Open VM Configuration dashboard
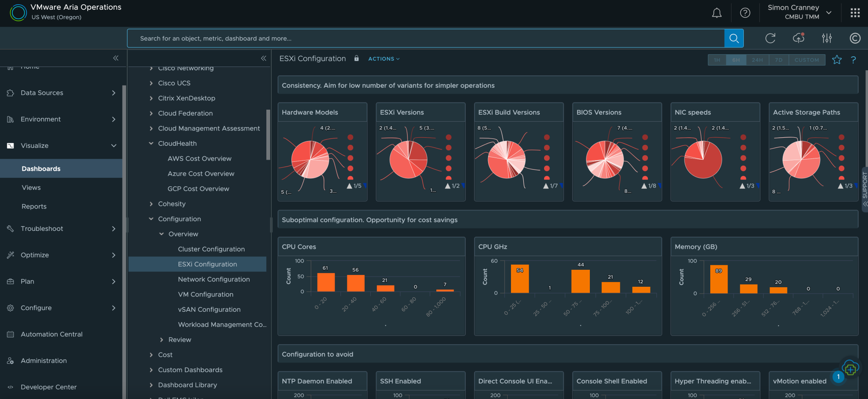The image size is (868, 399). tap(205, 294)
